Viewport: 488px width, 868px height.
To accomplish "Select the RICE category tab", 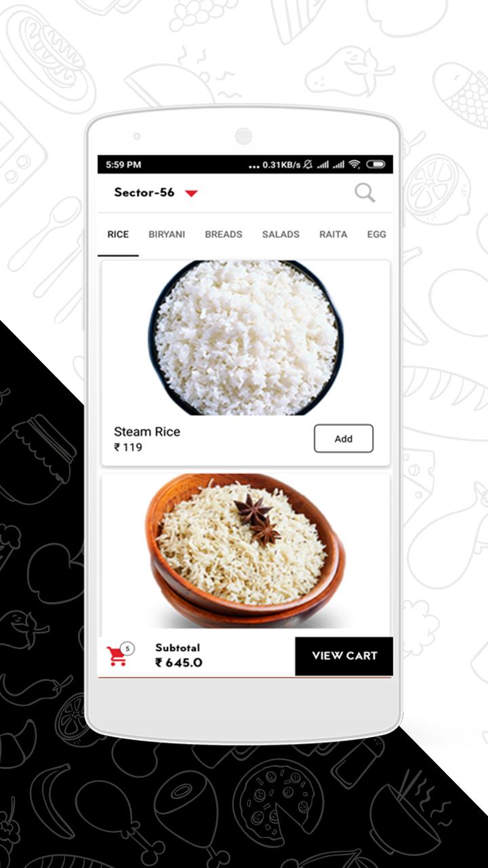I will pyautogui.click(x=118, y=234).
